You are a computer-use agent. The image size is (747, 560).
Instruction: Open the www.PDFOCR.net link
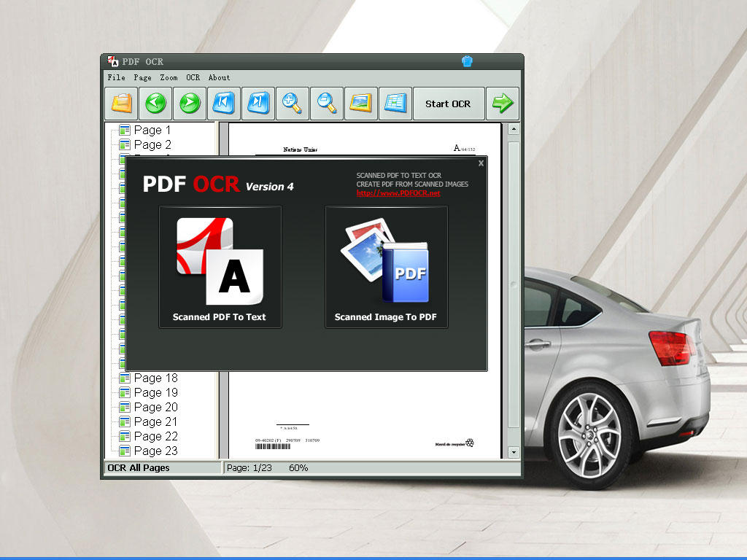point(398,192)
